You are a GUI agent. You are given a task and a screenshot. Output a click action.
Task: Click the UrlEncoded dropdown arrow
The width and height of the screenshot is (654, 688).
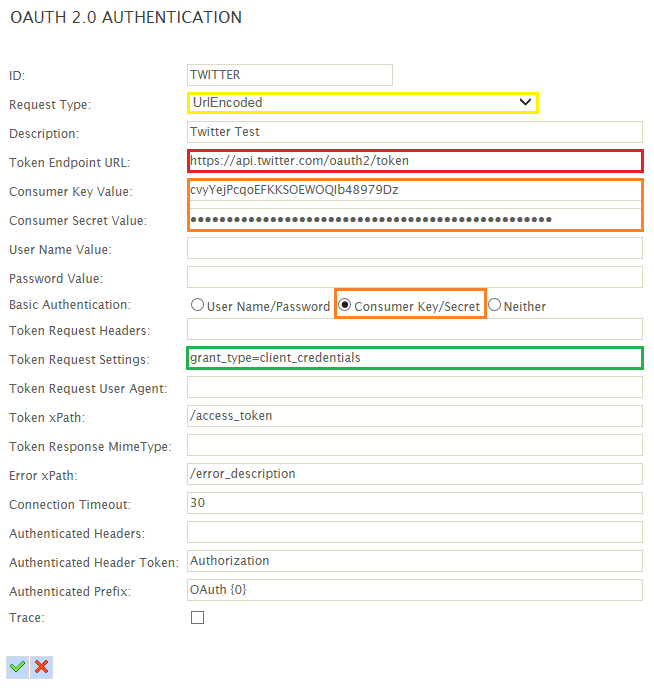pos(525,102)
